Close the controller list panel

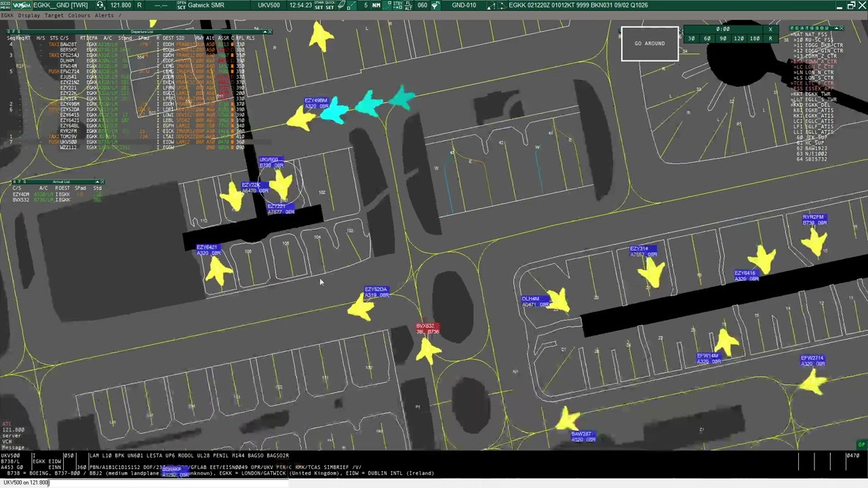pyautogui.click(x=842, y=28)
